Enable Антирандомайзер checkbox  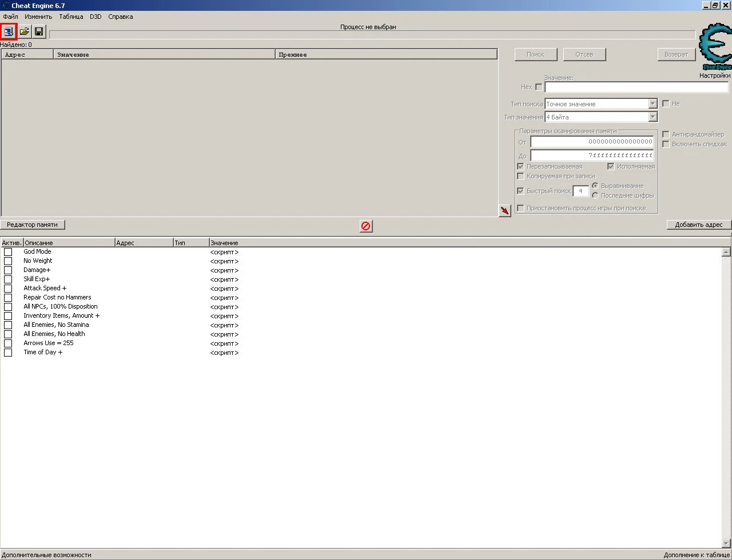pyautogui.click(x=666, y=135)
